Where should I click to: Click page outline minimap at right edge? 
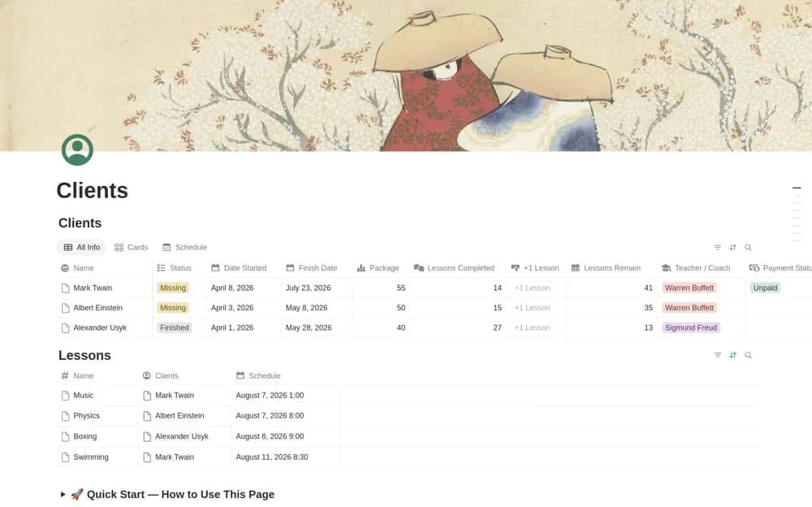(x=797, y=214)
